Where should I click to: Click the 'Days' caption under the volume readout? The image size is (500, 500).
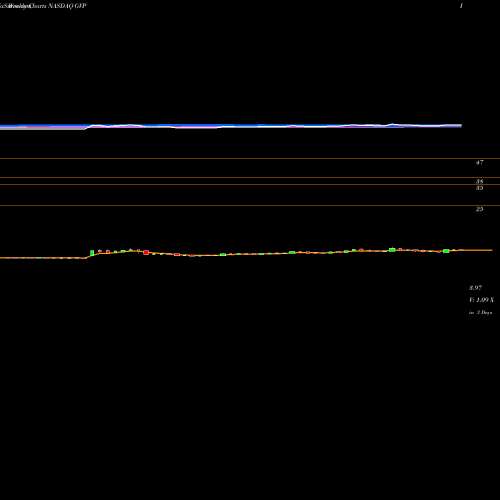tap(481, 313)
